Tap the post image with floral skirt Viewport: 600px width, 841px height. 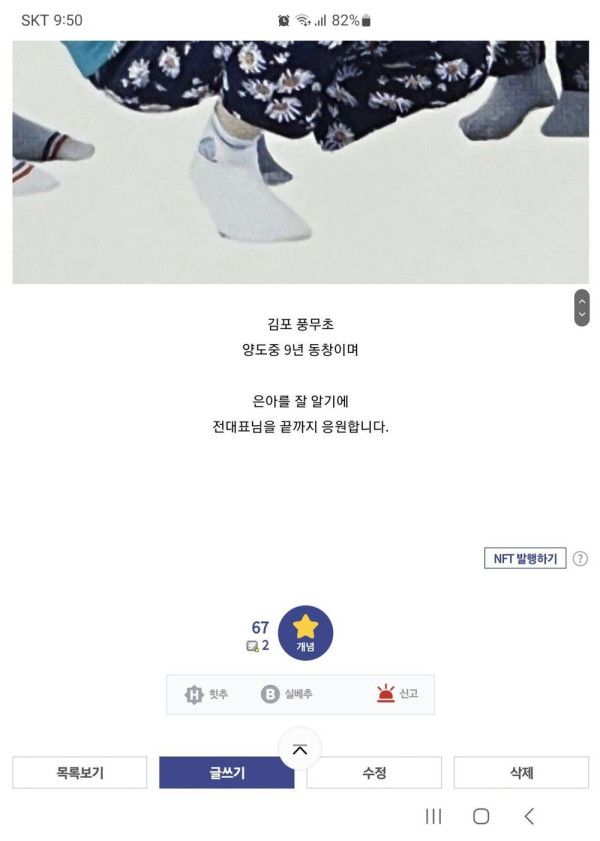[300, 162]
